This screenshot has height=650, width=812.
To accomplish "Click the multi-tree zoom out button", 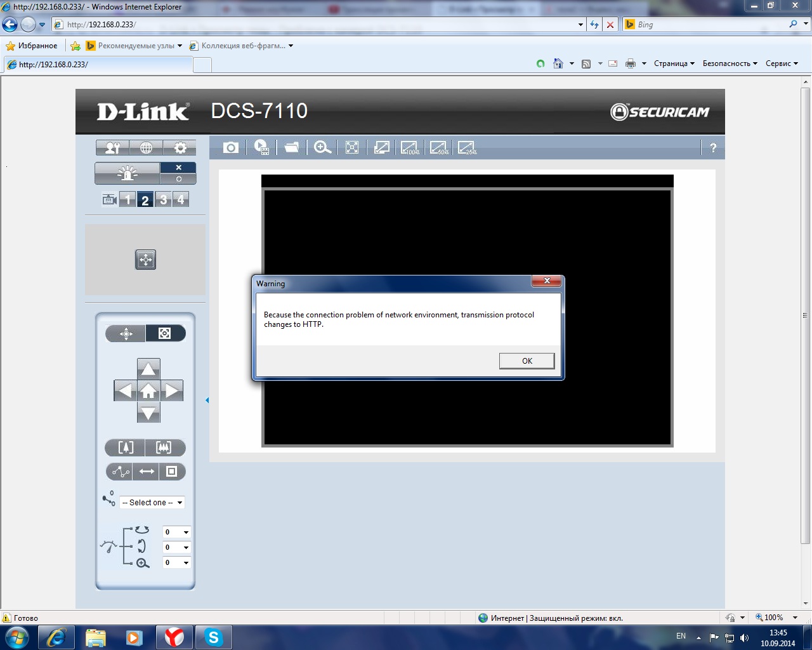I will (x=165, y=448).
